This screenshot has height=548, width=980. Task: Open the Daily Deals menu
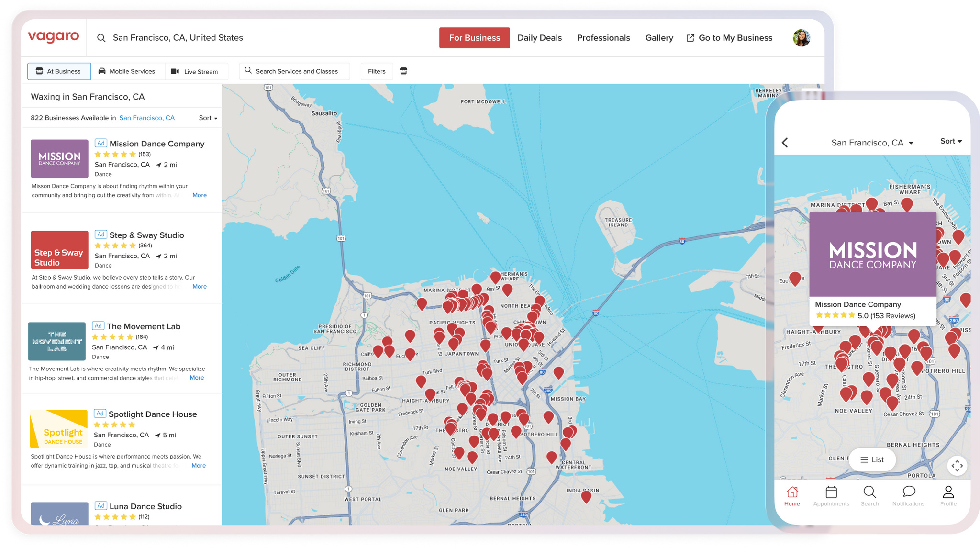(x=539, y=38)
